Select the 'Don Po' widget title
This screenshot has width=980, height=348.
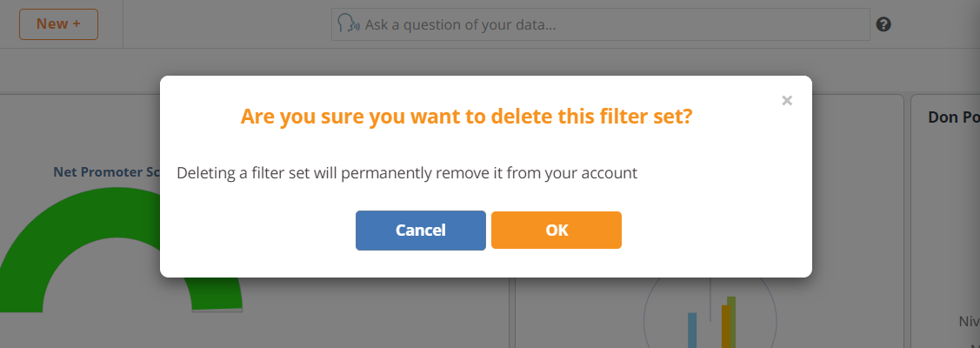click(x=954, y=117)
